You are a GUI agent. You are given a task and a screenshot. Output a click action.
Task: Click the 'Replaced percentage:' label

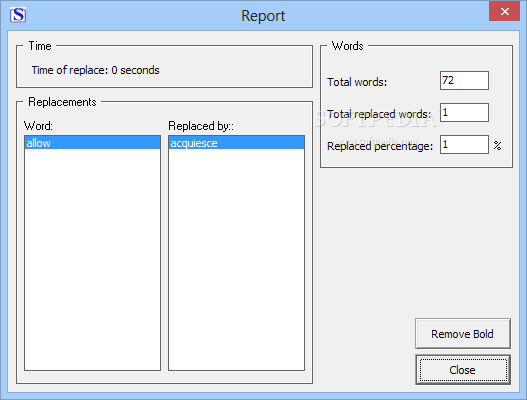pos(380,146)
